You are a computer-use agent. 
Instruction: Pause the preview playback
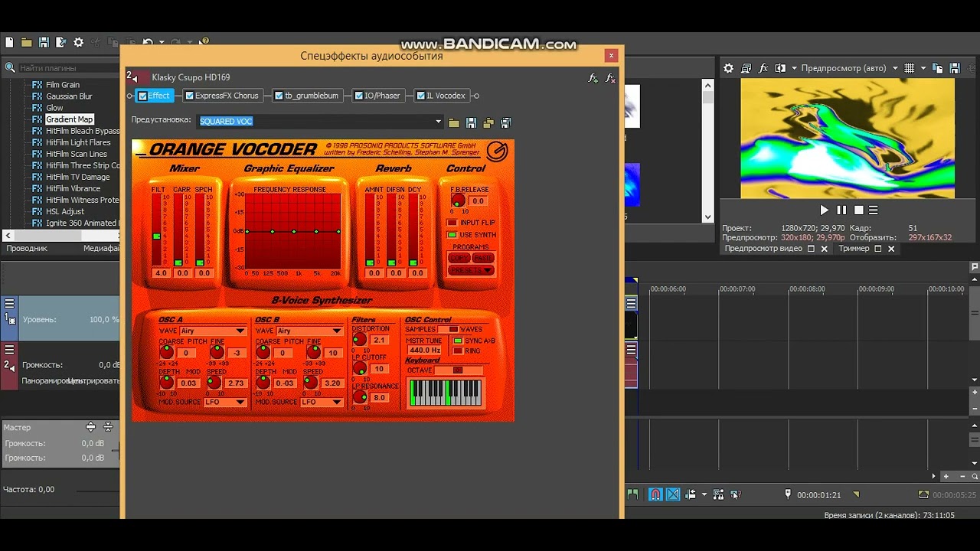pos(841,210)
